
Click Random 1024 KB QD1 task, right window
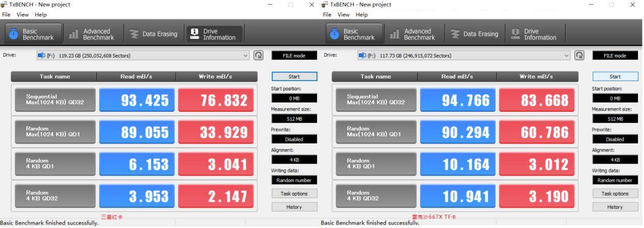tap(376, 132)
